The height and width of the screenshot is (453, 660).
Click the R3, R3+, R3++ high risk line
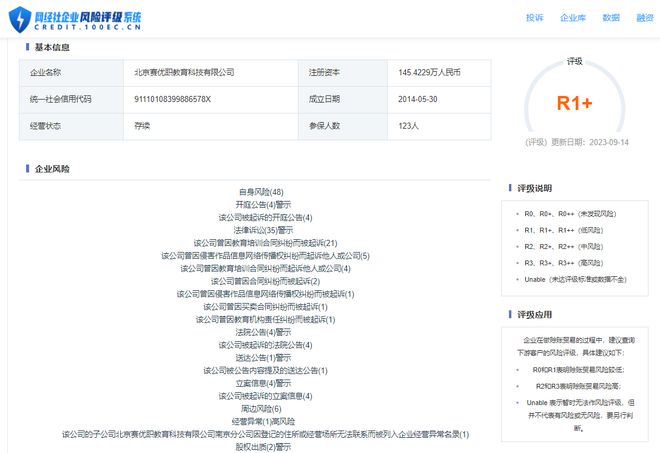[x=564, y=263]
